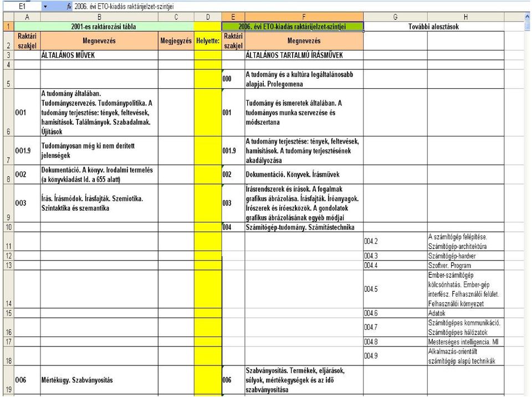Select row 14 header

[x=8, y=289]
